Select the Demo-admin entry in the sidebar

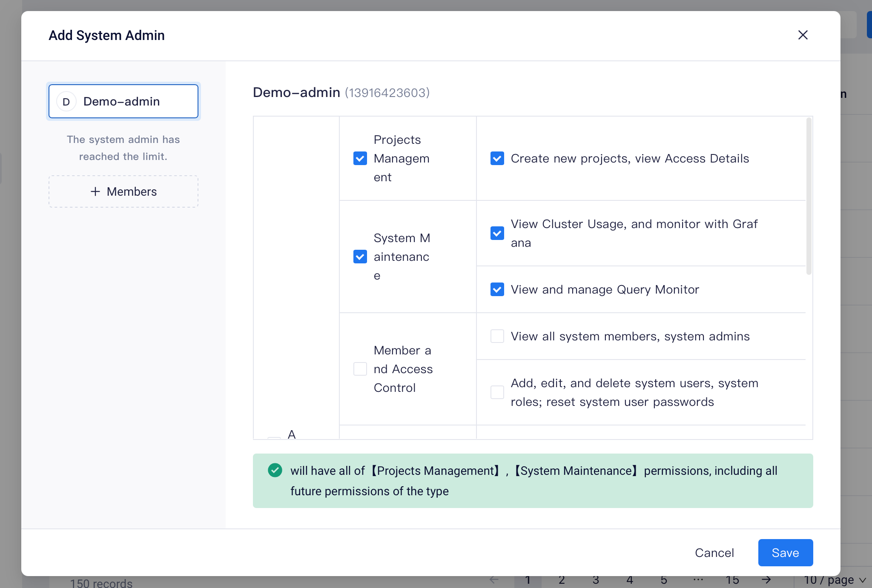(x=123, y=101)
